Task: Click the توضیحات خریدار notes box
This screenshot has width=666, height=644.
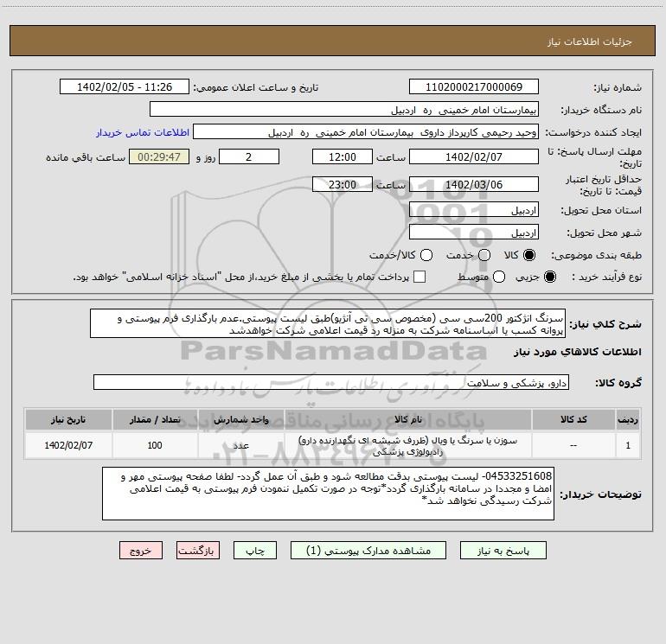Action: click(x=328, y=494)
